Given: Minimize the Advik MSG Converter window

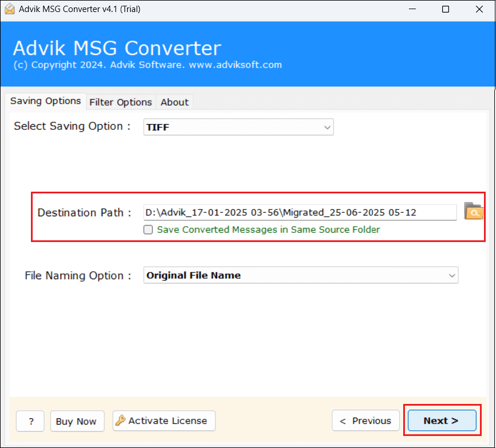Looking at the screenshot, I should click(412, 9).
